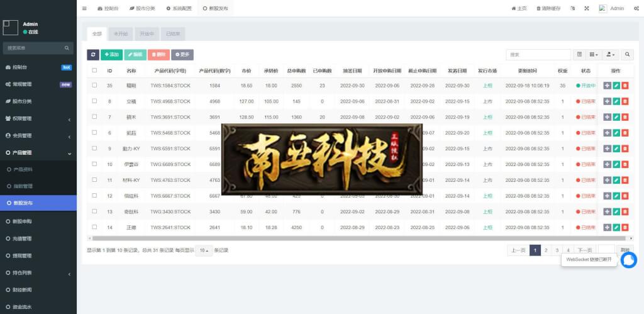Click drag handle icon for row ID 7
The image size is (644, 314).
pos(608,117)
